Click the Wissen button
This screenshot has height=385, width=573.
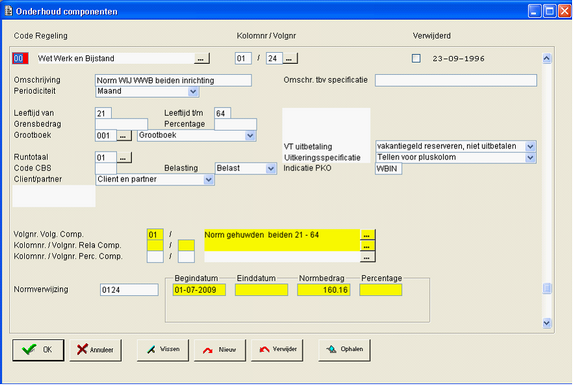[163, 350]
